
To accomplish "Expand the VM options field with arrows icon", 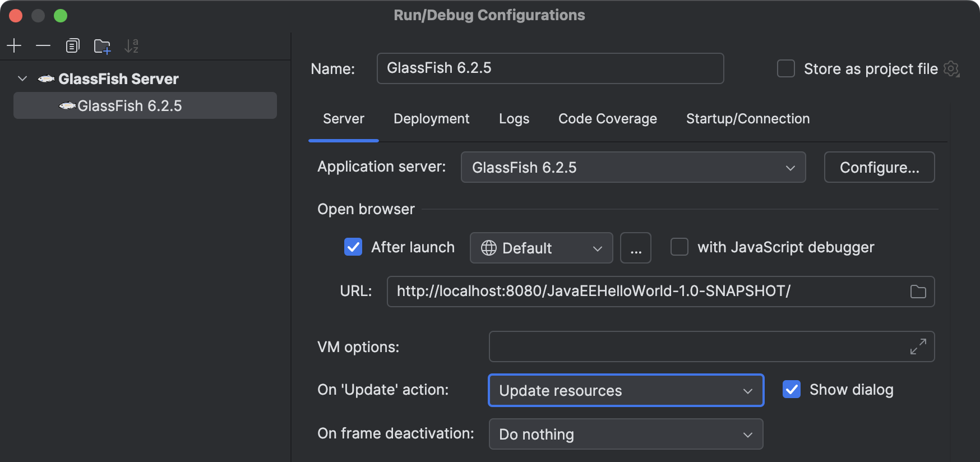I will click(x=918, y=346).
